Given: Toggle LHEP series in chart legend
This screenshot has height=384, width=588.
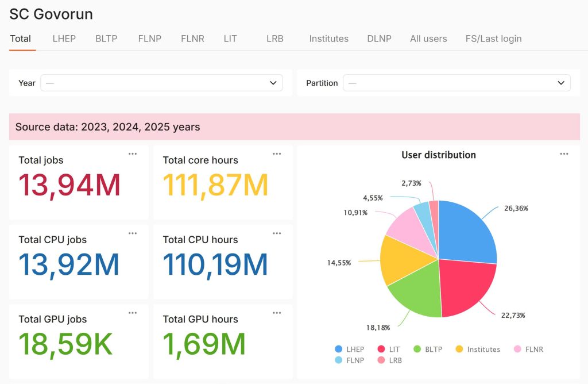Looking at the screenshot, I should (x=350, y=349).
